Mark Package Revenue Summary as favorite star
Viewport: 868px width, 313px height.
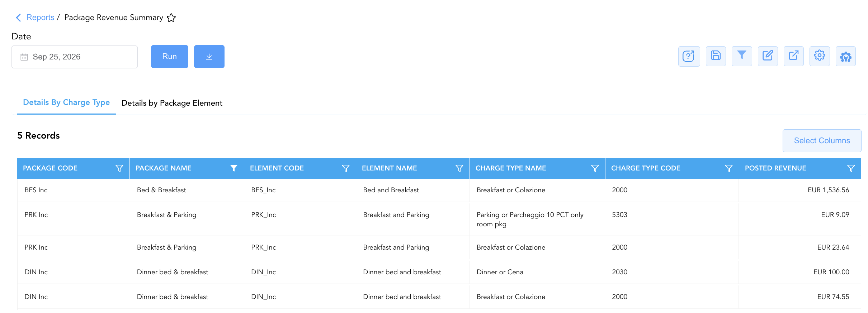[171, 18]
